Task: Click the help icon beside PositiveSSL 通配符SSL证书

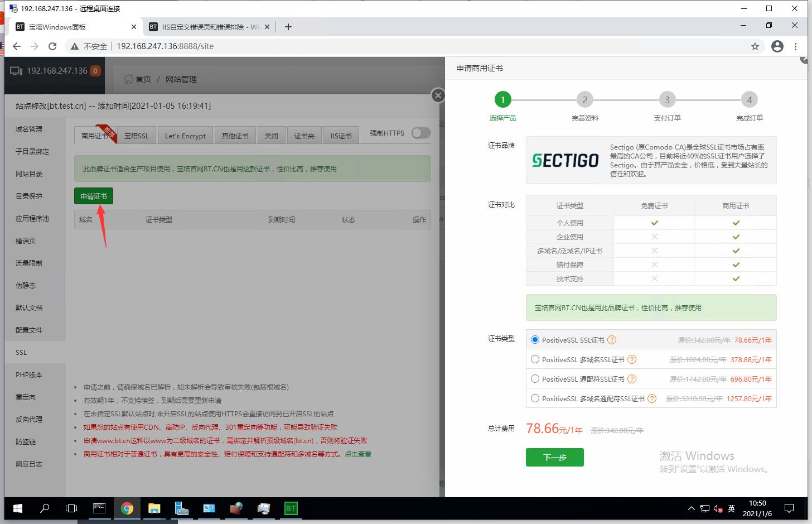Action: point(632,379)
